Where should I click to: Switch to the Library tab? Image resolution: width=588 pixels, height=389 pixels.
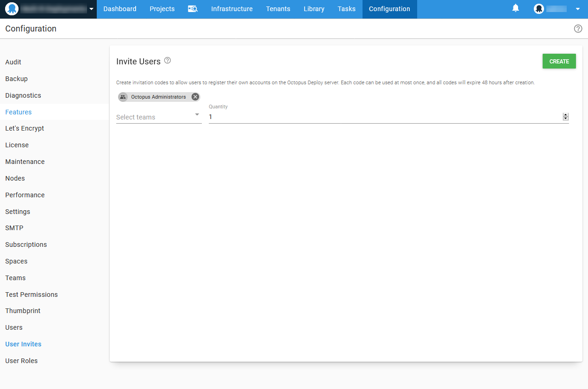[x=314, y=9]
